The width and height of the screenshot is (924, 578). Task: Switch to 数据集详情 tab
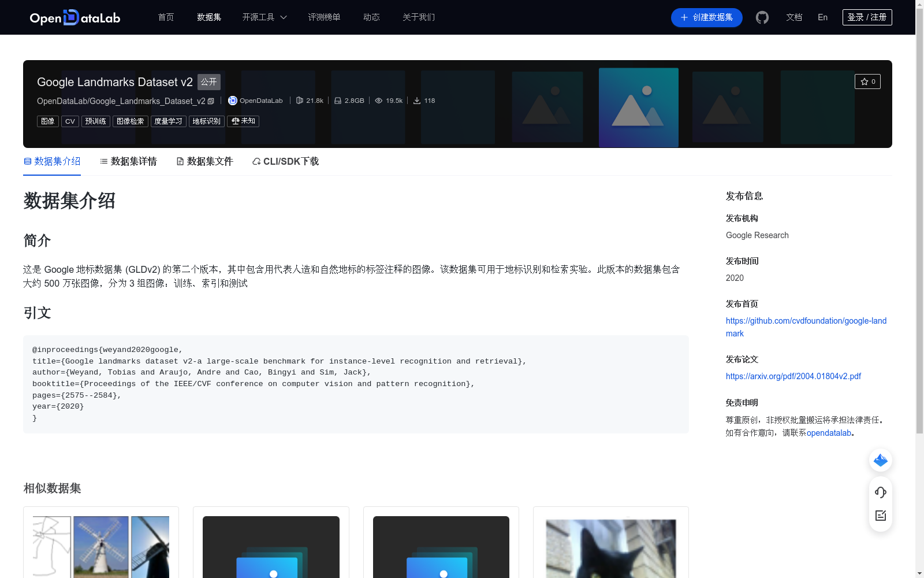coord(128,161)
